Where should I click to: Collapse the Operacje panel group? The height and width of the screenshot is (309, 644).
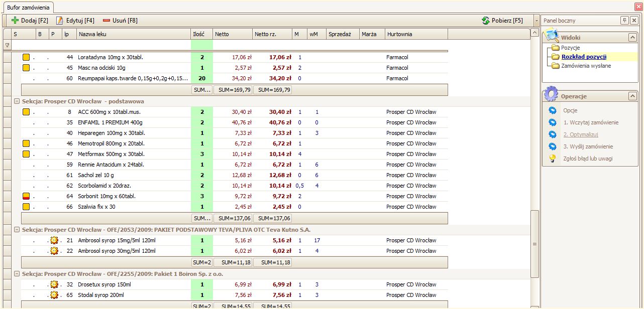[x=632, y=96]
